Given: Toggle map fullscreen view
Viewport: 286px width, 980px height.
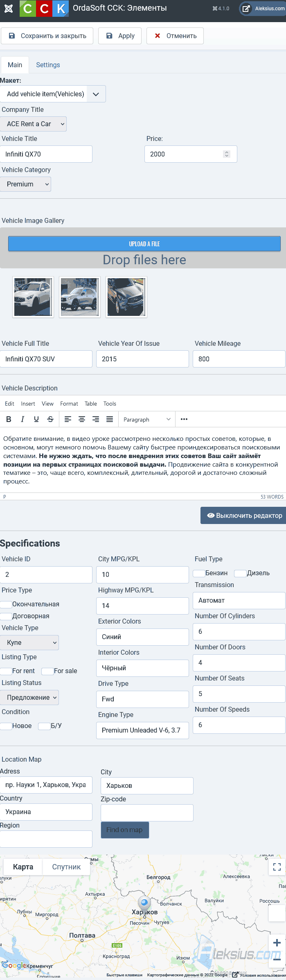Looking at the screenshot, I should 277,867.
